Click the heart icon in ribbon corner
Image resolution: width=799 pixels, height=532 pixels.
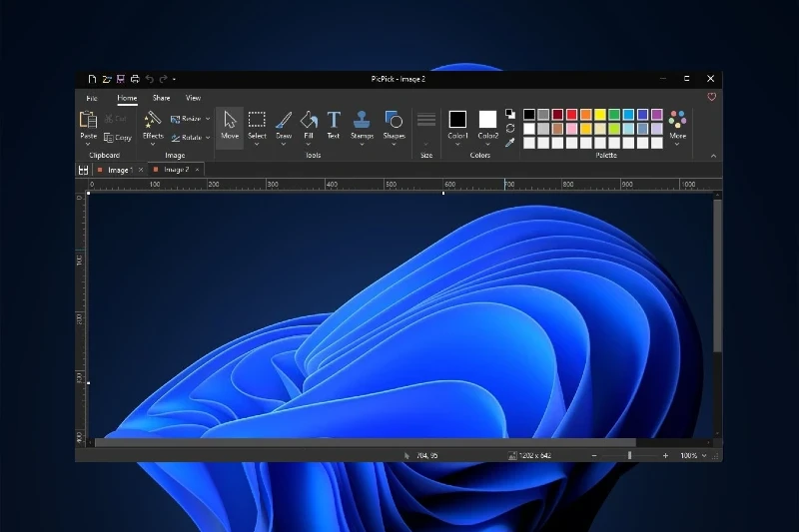(x=711, y=98)
